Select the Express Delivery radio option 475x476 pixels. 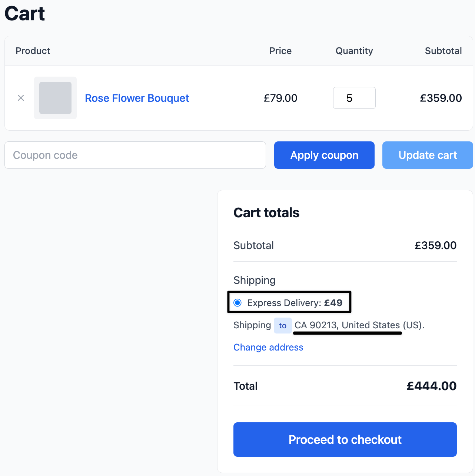click(237, 303)
